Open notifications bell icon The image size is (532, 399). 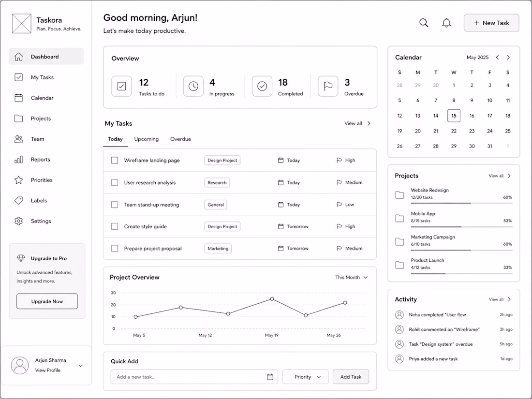coord(446,23)
